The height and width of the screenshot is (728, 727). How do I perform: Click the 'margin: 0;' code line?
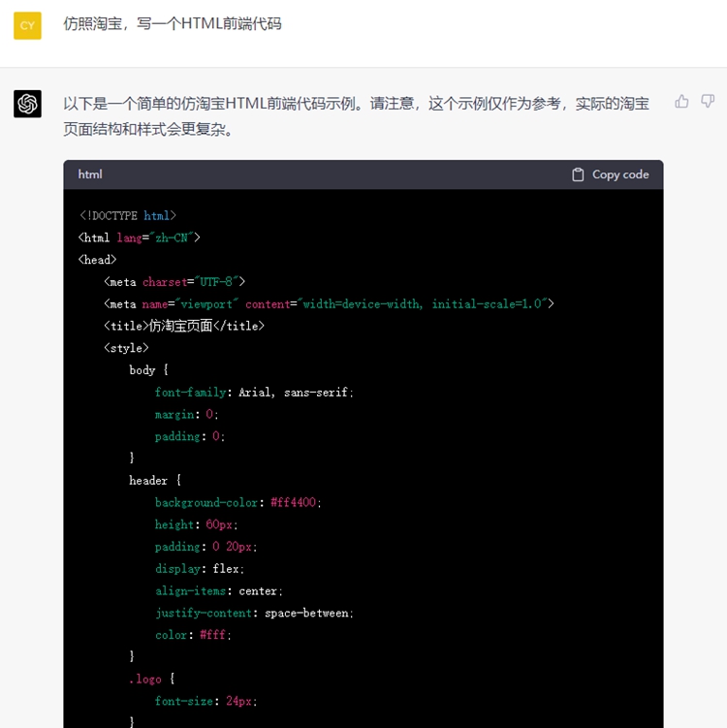tap(186, 414)
